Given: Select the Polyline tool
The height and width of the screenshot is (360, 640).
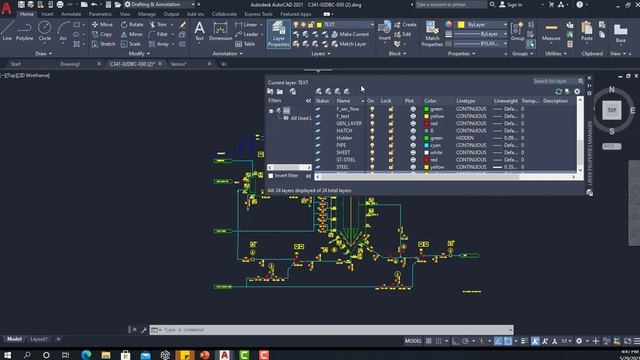Looking at the screenshot, I should point(24,31).
